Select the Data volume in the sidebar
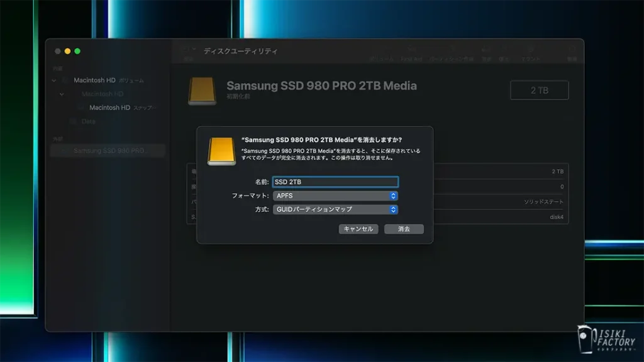The height and width of the screenshot is (362, 644). point(108,121)
